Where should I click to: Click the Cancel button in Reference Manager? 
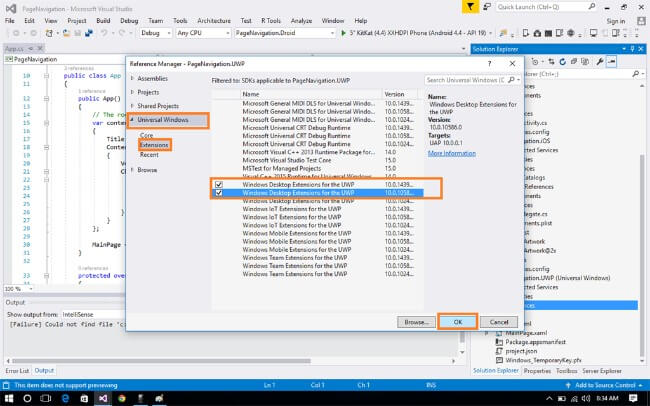pos(499,322)
